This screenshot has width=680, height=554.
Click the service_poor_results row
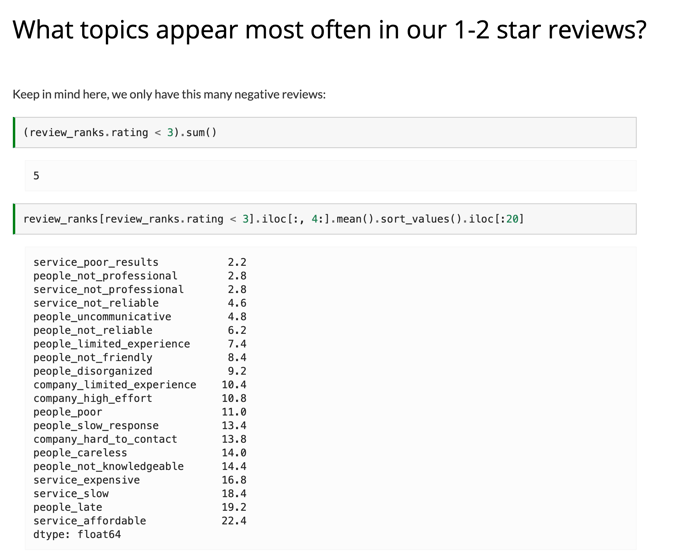[x=96, y=262]
